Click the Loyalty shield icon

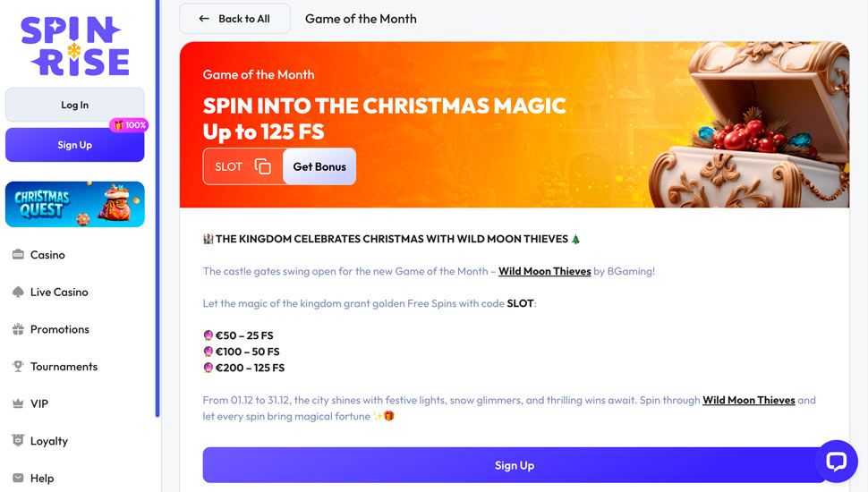click(18, 441)
